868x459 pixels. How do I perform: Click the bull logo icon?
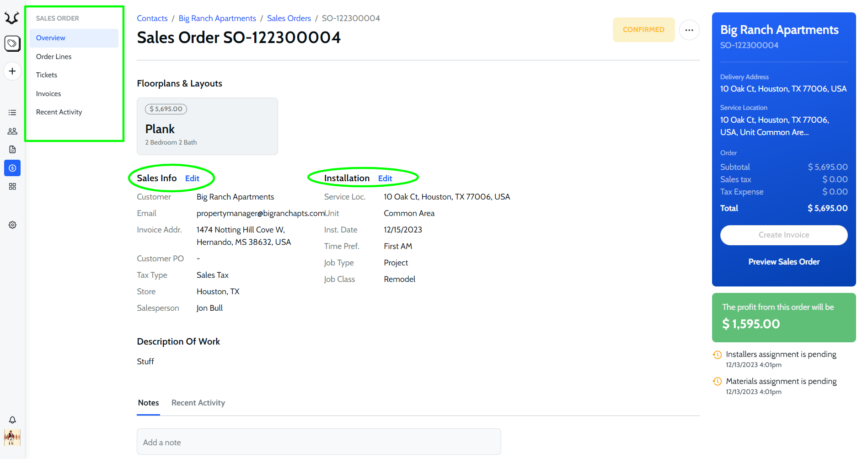(12, 18)
